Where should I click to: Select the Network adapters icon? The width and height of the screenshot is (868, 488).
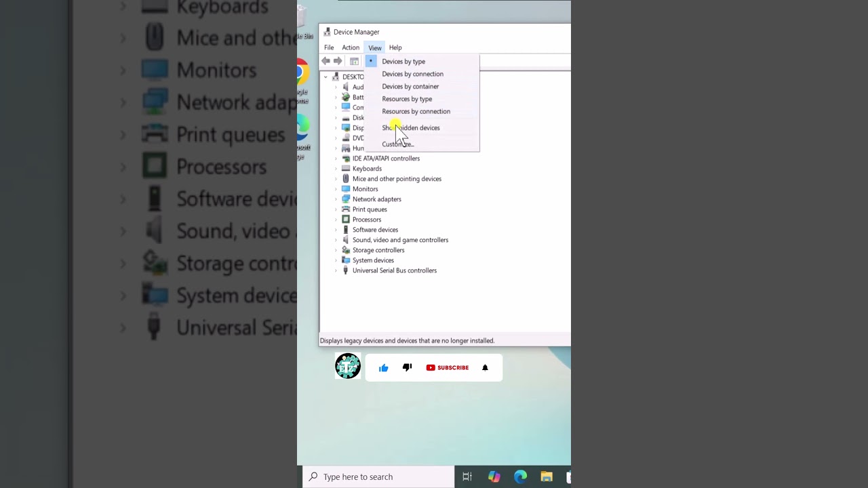346,199
